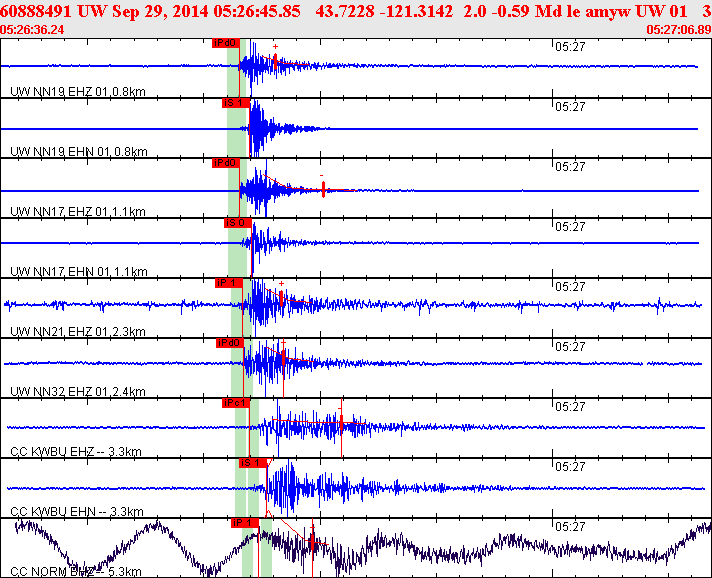This screenshot has height=578, width=712.
Task: Click the iP 1 pick flag on NN21 EHZ
Action: pyautogui.click(x=229, y=283)
